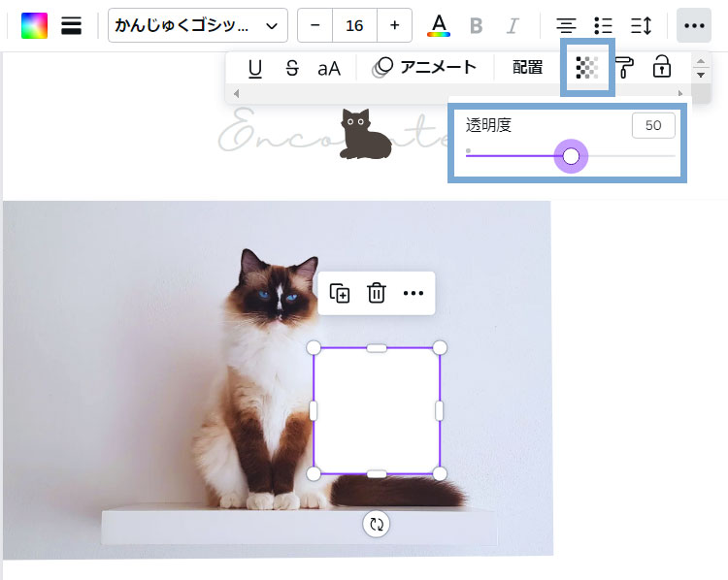Select the copy style paint roller icon
728x580 pixels.
[x=624, y=68]
